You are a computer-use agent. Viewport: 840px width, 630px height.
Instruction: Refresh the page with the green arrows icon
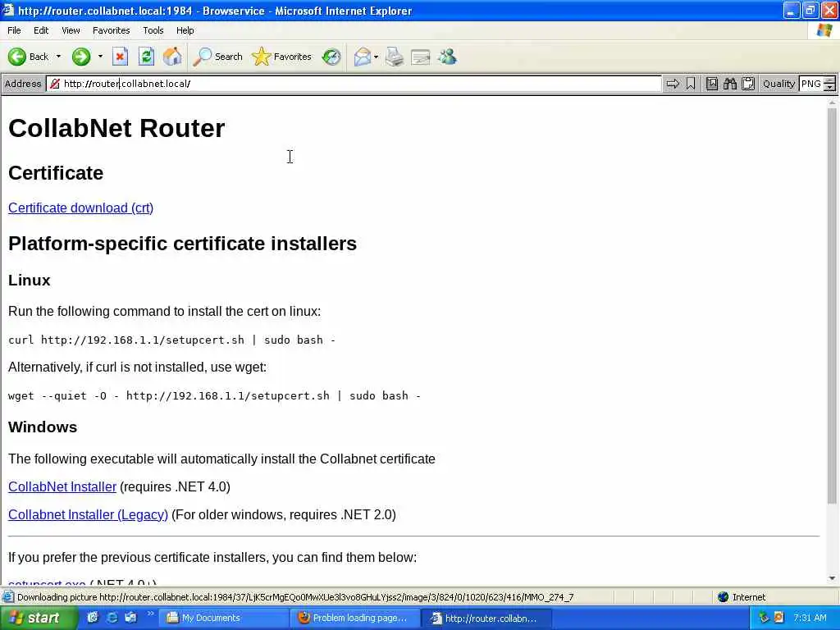(146, 57)
